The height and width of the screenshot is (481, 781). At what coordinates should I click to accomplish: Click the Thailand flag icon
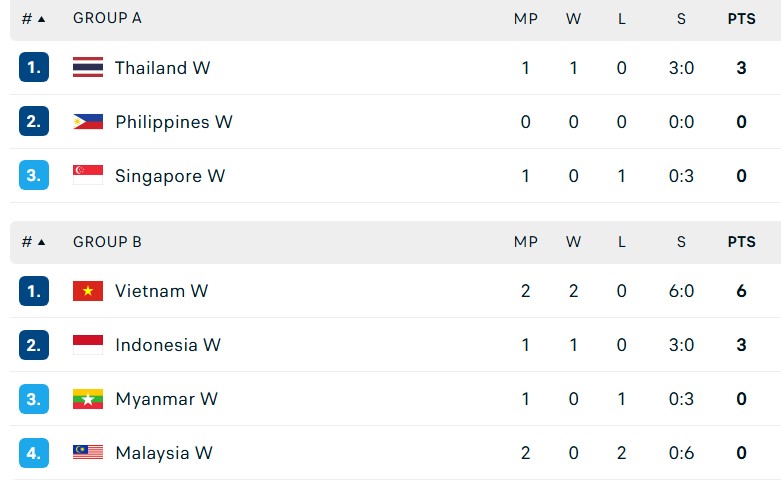point(88,68)
